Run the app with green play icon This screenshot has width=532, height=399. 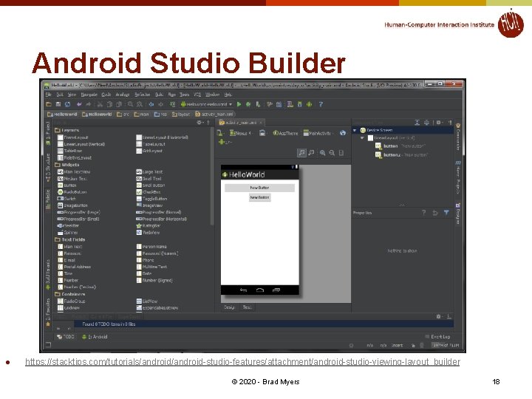(x=239, y=104)
